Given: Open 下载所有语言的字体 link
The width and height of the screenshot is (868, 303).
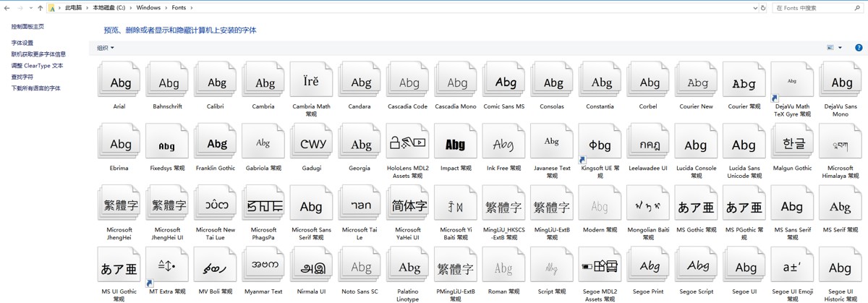Looking at the screenshot, I should (x=35, y=88).
